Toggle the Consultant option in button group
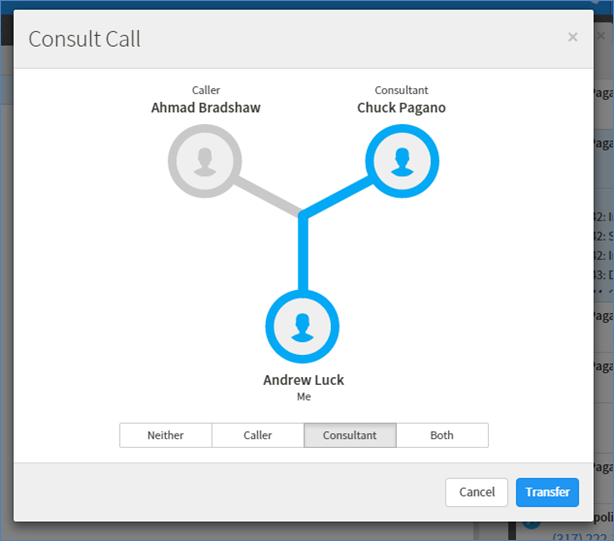Image resolution: width=614 pixels, height=541 pixels. pos(350,435)
